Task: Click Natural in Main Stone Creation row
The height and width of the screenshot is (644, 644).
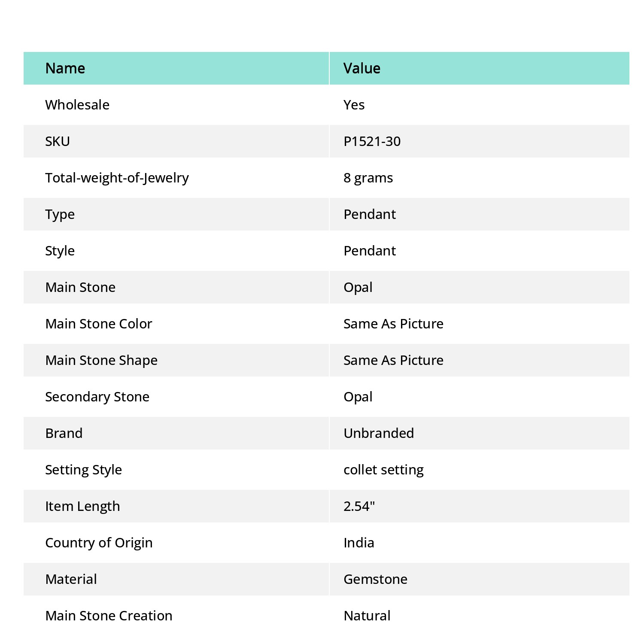Action: point(367,616)
